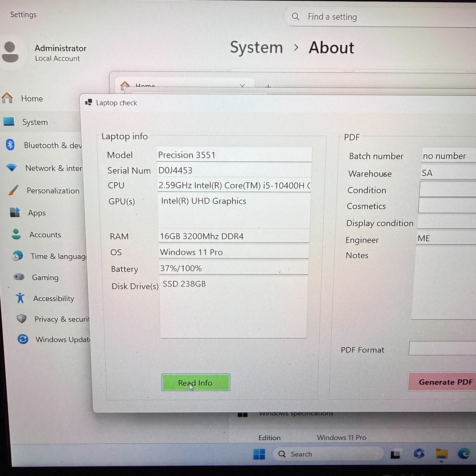Open Condition dropdown field
This screenshot has height=476, width=476.
pyautogui.click(x=447, y=189)
